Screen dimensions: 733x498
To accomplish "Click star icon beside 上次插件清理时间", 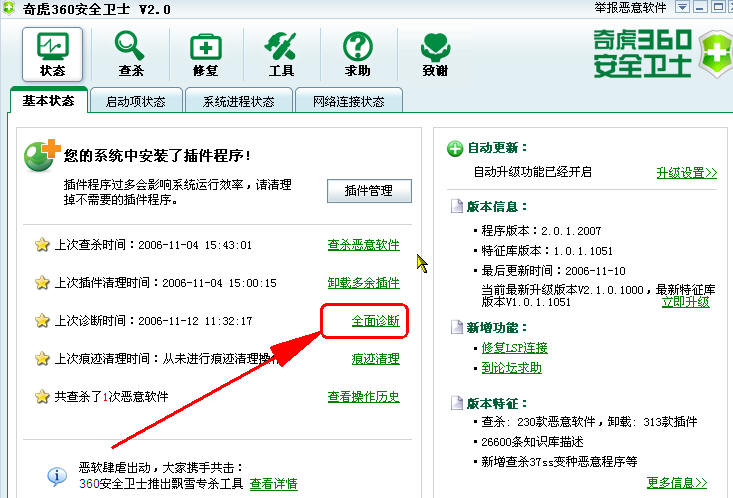I will [x=42, y=282].
